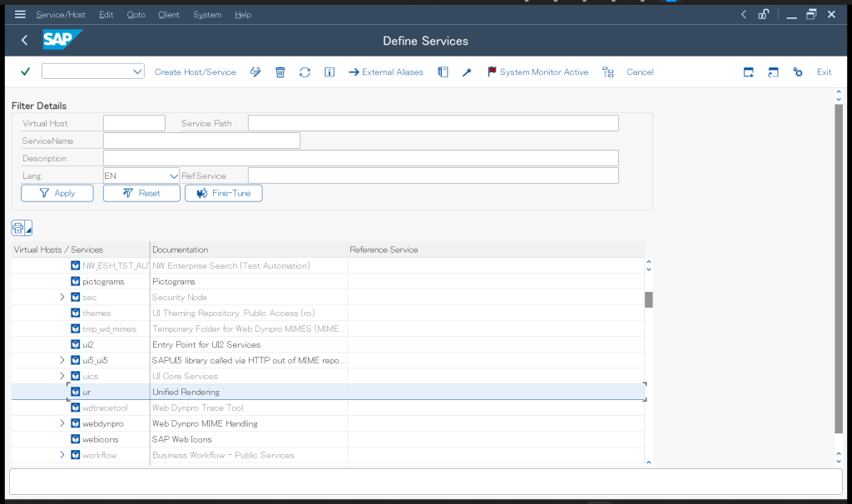The width and height of the screenshot is (852, 504).
Task: Click into the ServiceName input field
Action: pos(201,141)
